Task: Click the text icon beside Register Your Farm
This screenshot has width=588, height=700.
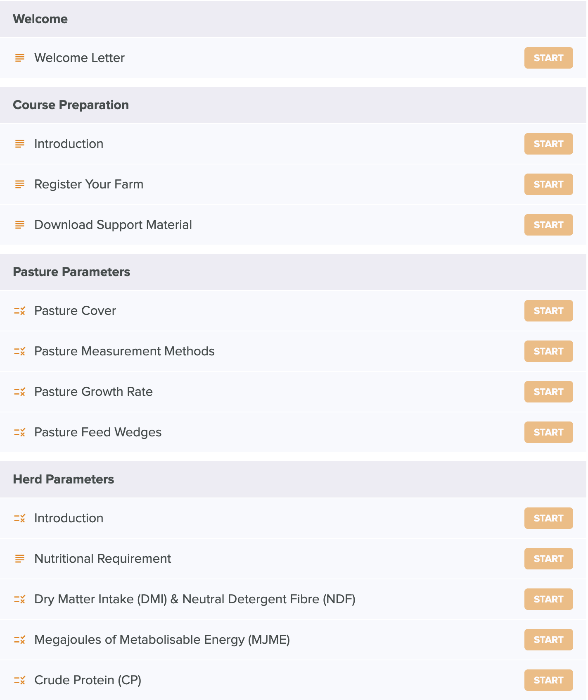Action: click(20, 184)
